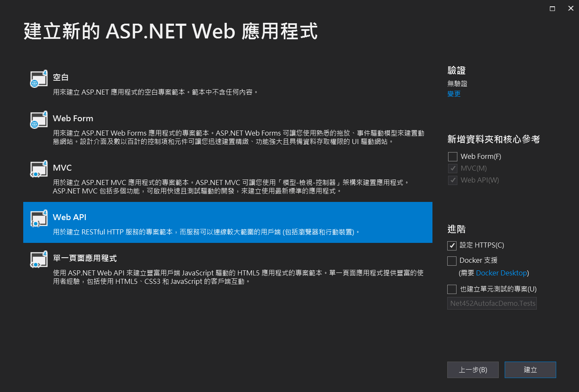The width and height of the screenshot is (579, 392).
Task: Click the Web API RESTful description text
Action: point(206,232)
